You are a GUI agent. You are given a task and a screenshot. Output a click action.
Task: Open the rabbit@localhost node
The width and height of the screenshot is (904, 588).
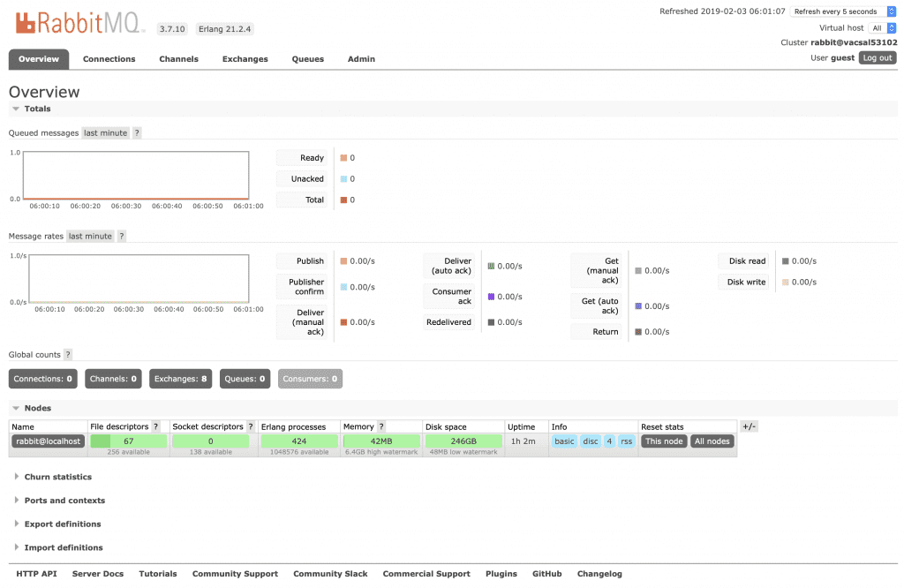coord(49,441)
